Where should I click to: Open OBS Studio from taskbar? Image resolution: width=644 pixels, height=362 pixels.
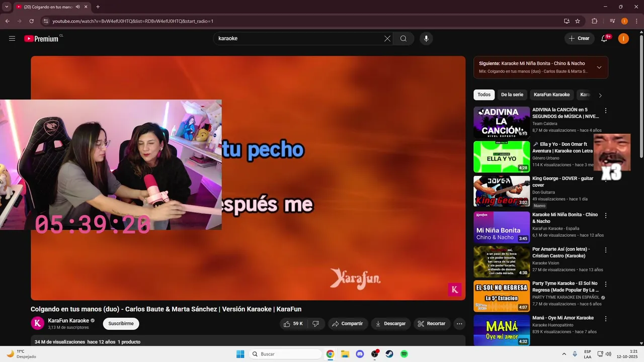click(375, 354)
